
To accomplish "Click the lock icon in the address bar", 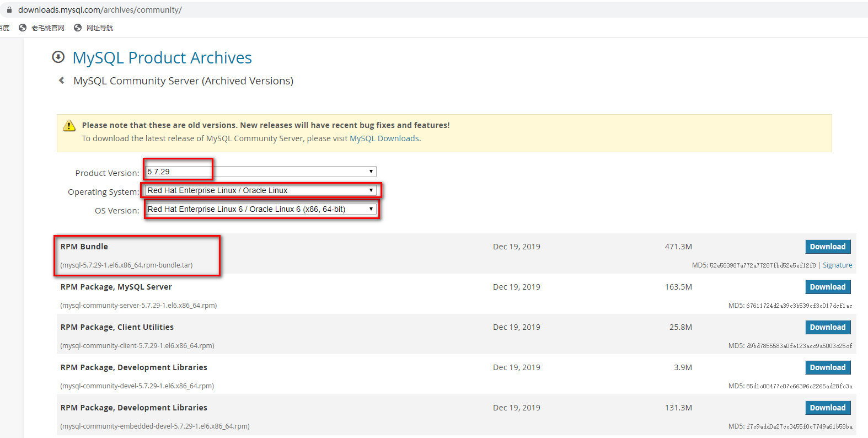I will 9,10.
